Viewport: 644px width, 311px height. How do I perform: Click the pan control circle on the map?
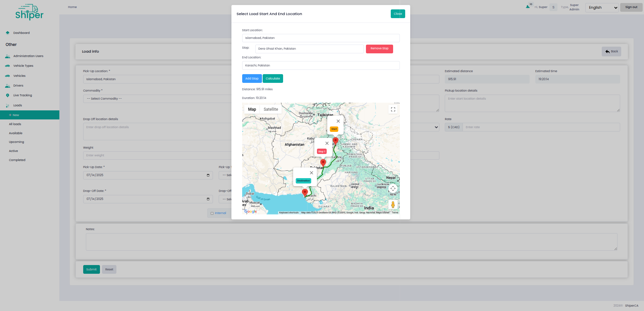click(x=393, y=189)
